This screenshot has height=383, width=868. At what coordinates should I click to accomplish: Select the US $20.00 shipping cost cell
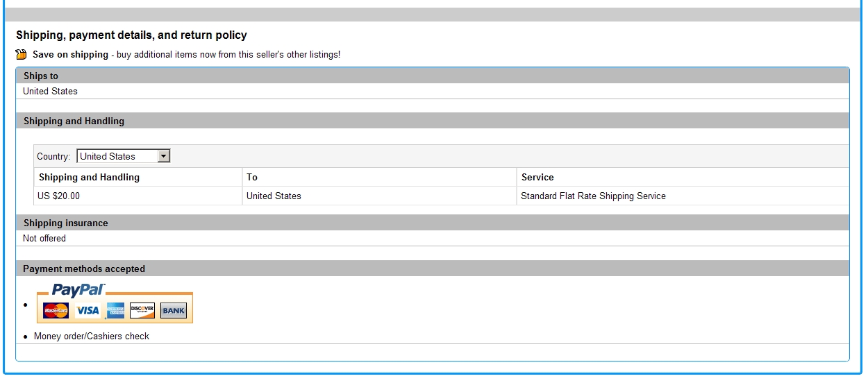[x=59, y=196]
